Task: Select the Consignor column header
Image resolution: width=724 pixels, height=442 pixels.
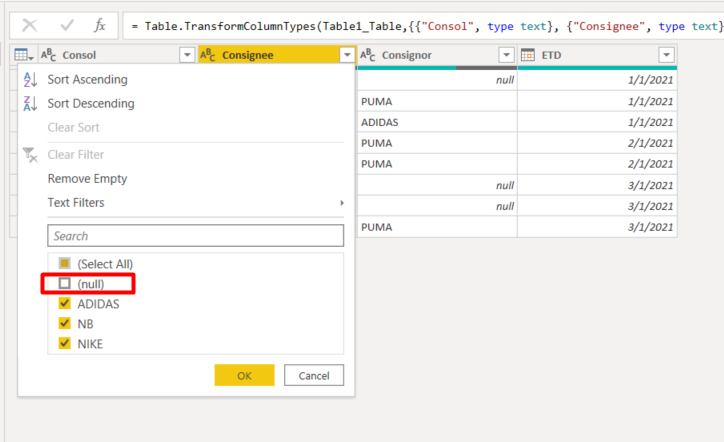Action: [437, 55]
